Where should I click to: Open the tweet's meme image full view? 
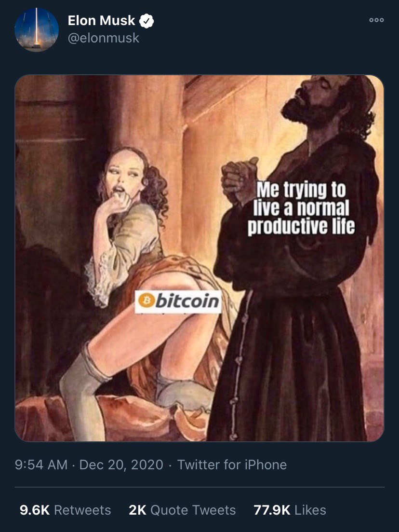[199, 258]
